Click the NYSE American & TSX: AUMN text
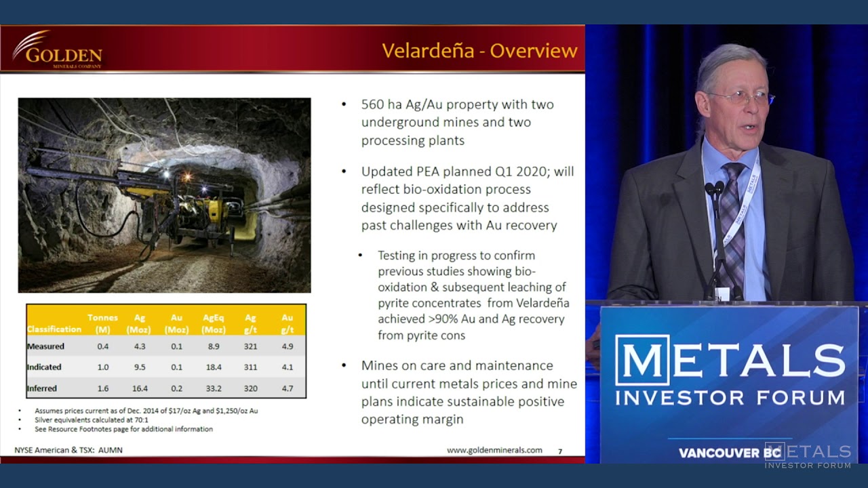The height and width of the screenshot is (488, 868). click(68, 450)
